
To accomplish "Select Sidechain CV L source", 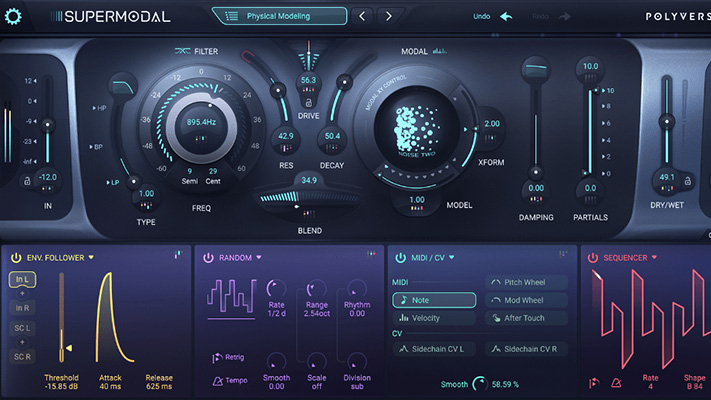I will [434, 349].
